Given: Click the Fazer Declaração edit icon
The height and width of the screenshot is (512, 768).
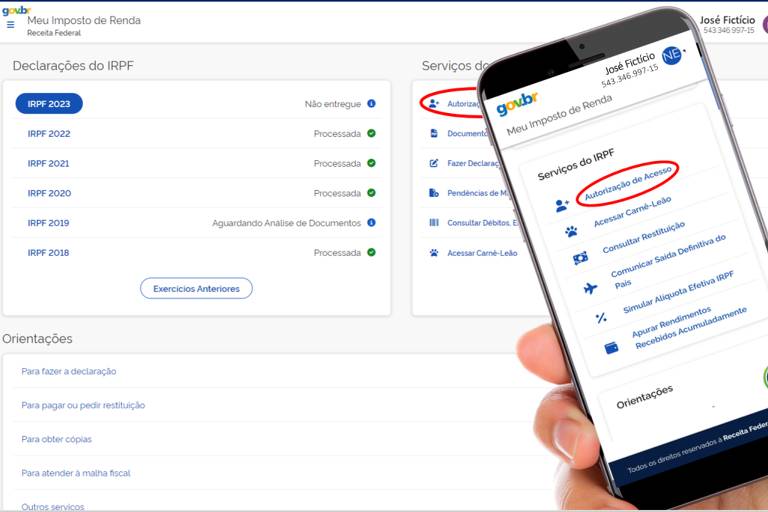Looking at the screenshot, I should click(x=434, y=163).
